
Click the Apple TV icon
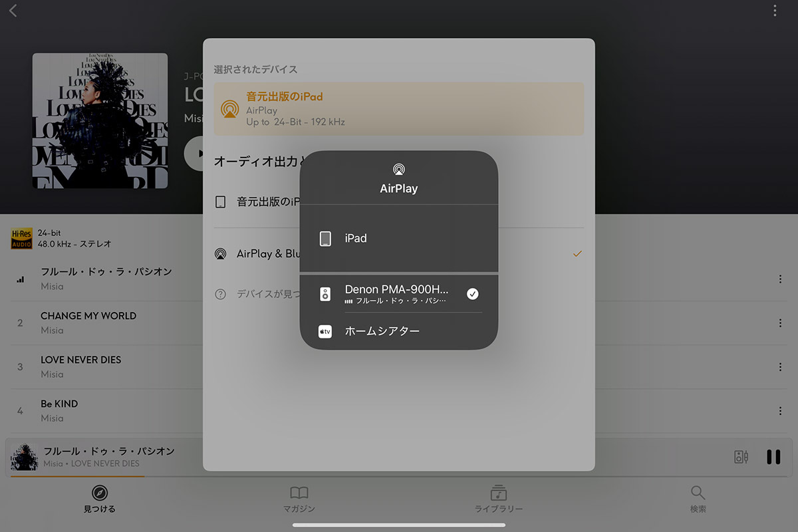[325, 331]
